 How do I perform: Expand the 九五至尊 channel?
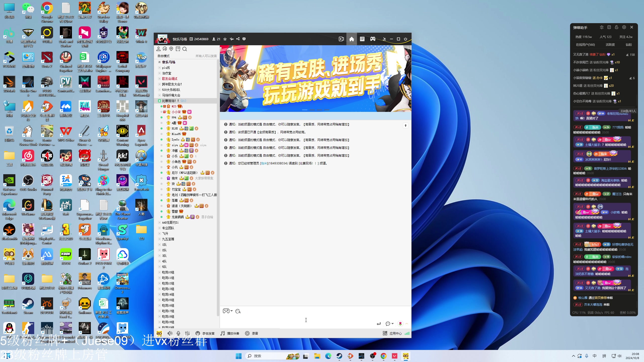coord(159,239)
